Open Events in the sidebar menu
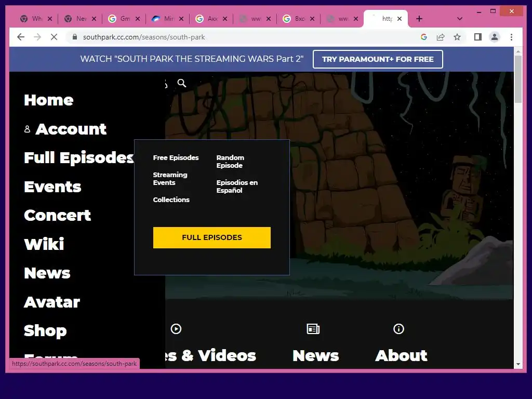 [52, 187]
